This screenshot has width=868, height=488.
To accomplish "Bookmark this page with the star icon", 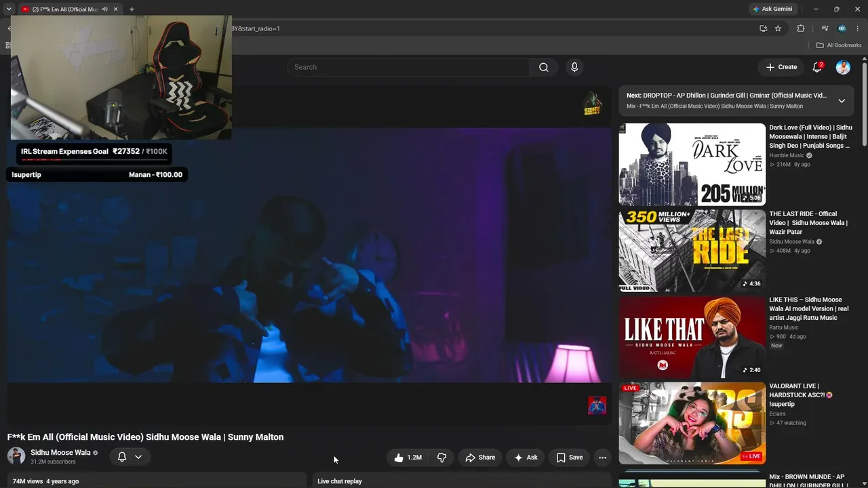I will pos(778,28).
